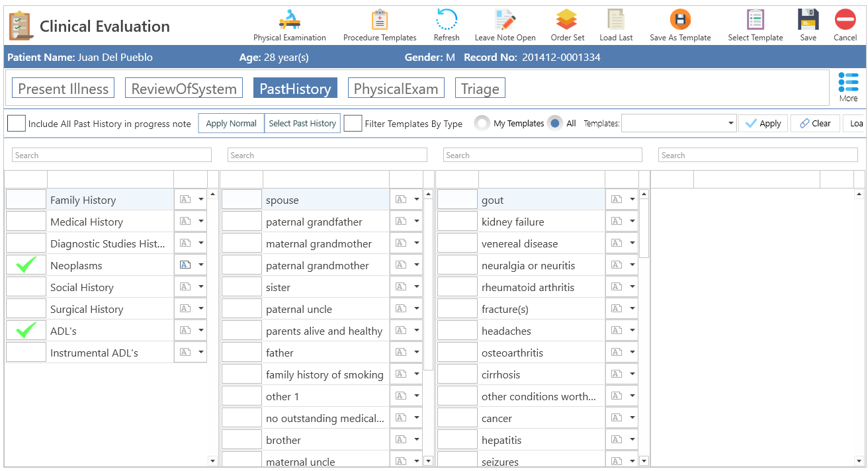This screenshot has height=471, width=868.
Task: Toggle Filter Templates By Type checkbox
Action: click(x=353, y=124)
